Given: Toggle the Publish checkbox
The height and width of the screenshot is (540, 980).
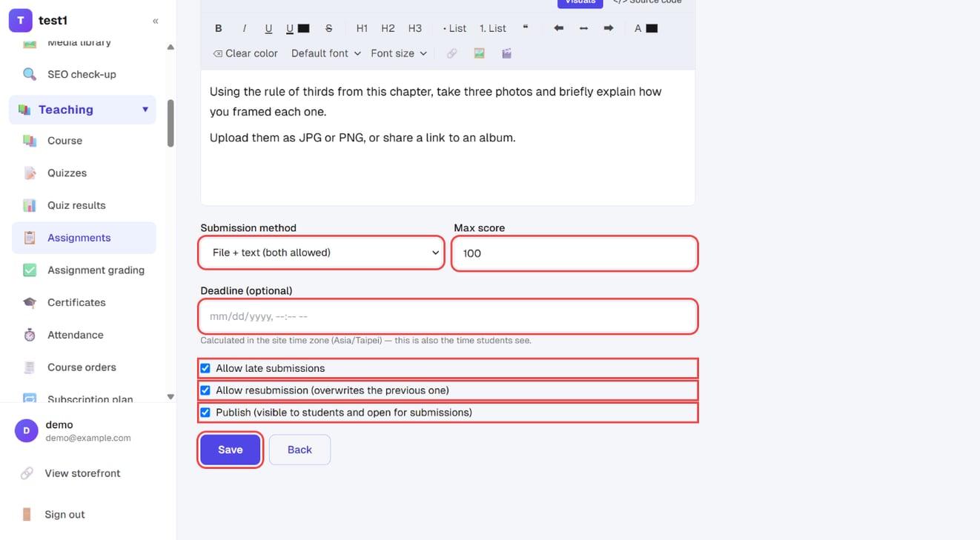Looking at the screenshot, I should pyautogui.click(x=205, y=413).
